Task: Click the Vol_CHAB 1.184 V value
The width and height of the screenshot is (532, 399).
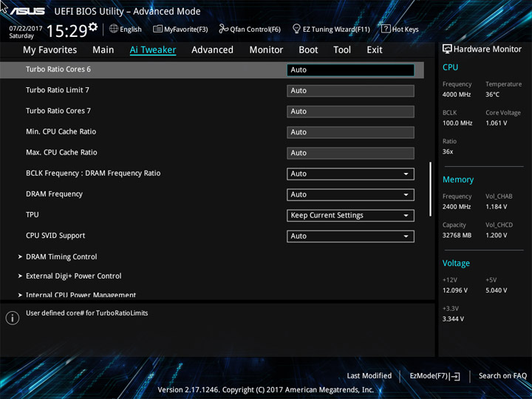Action: click(x=496, y=207)
